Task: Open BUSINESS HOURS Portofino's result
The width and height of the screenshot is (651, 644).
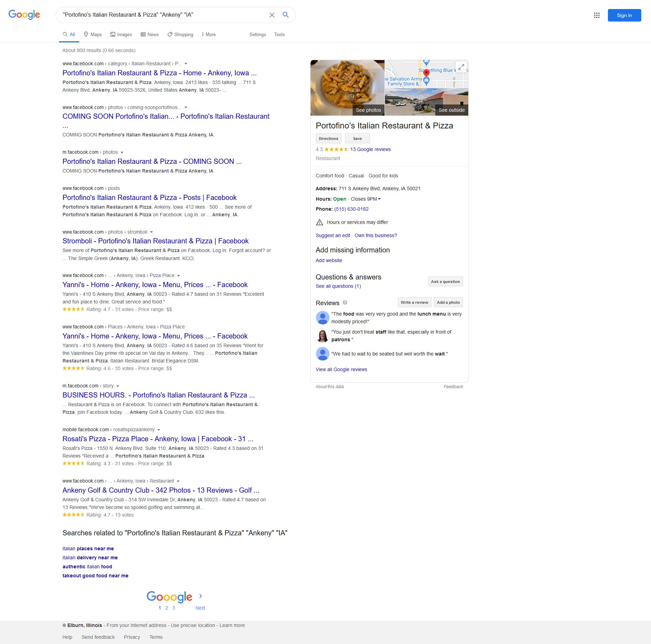Action: pyautogui.click(x=158, y=395)
